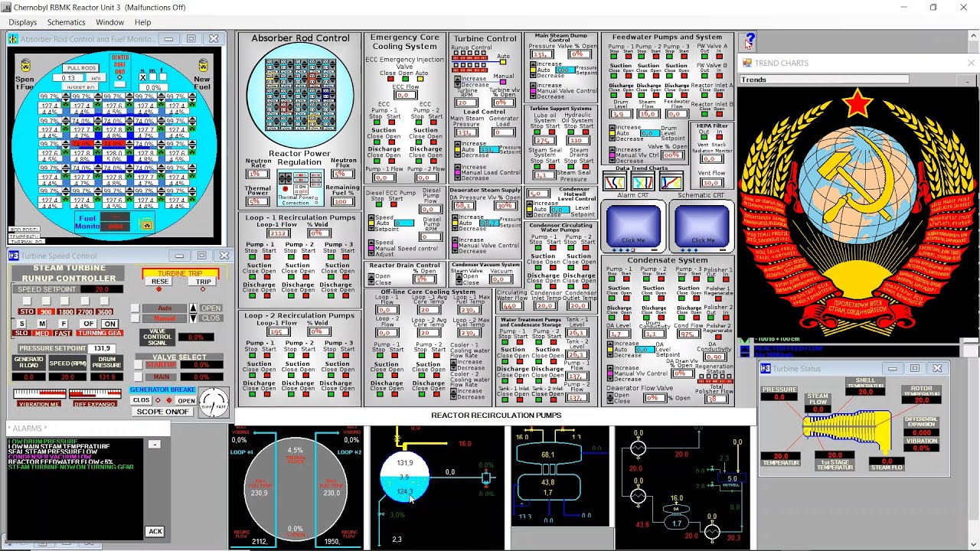This screenshot has height=551, width=980.
Task: Select the STARTUP valve checkbox
Action: (138, 365)
